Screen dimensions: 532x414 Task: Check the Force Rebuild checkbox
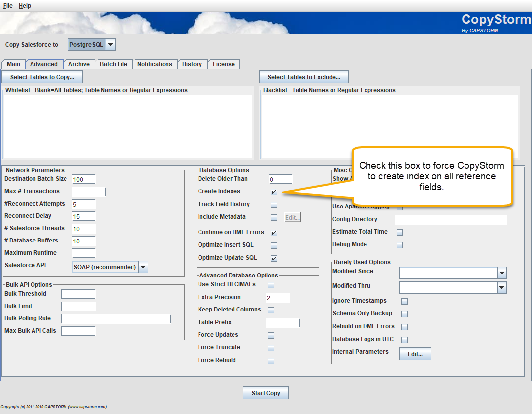(271, 361)
